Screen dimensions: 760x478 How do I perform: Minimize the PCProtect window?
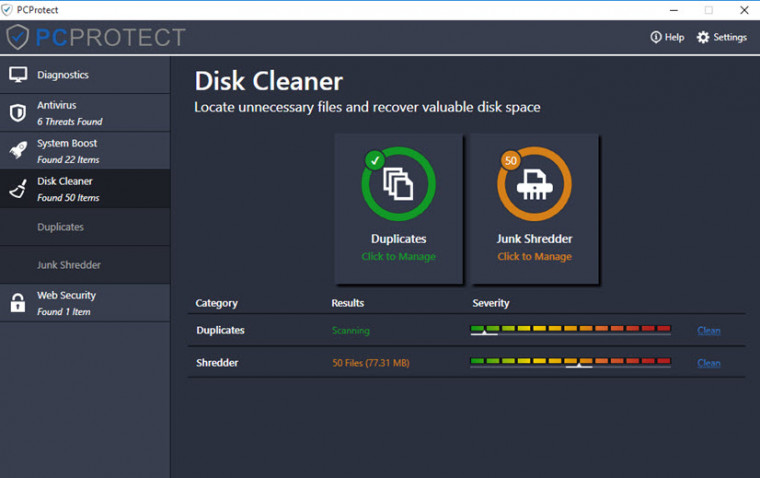(x=674, y=10)
